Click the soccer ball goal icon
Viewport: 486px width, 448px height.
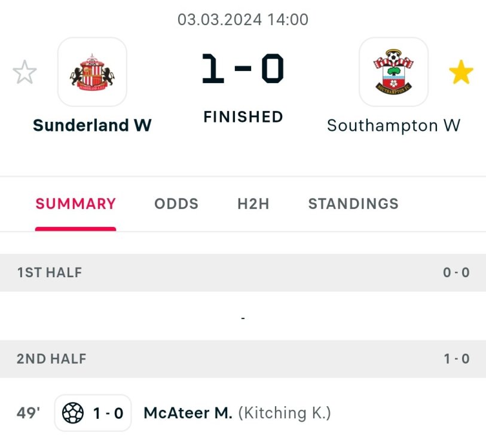point(73,413)
